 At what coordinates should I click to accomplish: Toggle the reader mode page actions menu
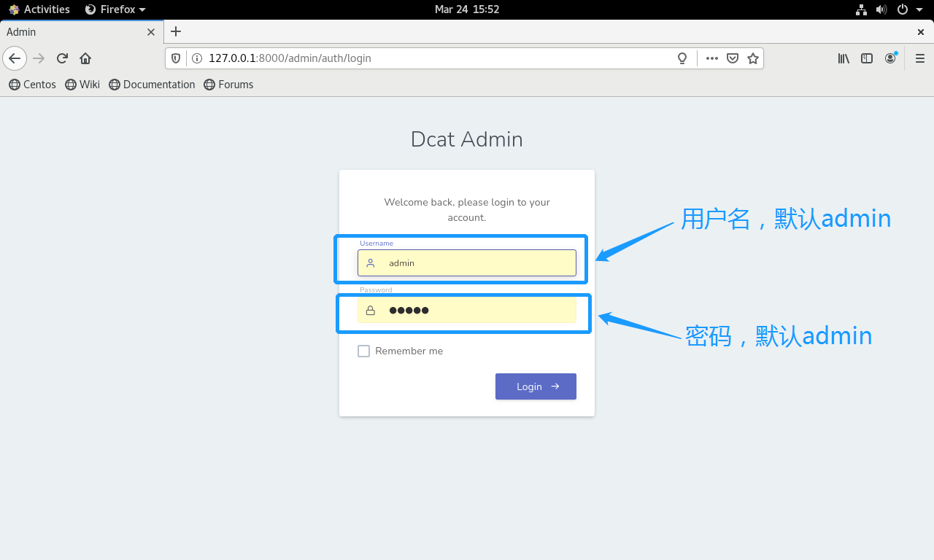coord(711,58)
